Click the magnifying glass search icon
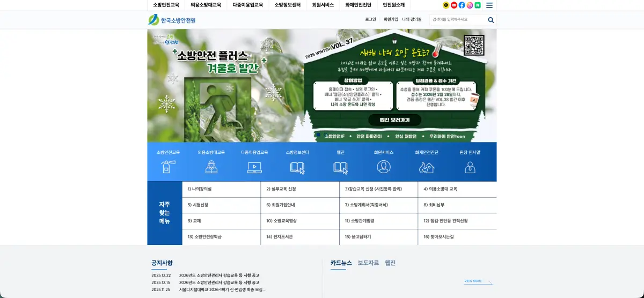Image resolution: width=644 pixels, height=298 pixels. pos(491,20)
